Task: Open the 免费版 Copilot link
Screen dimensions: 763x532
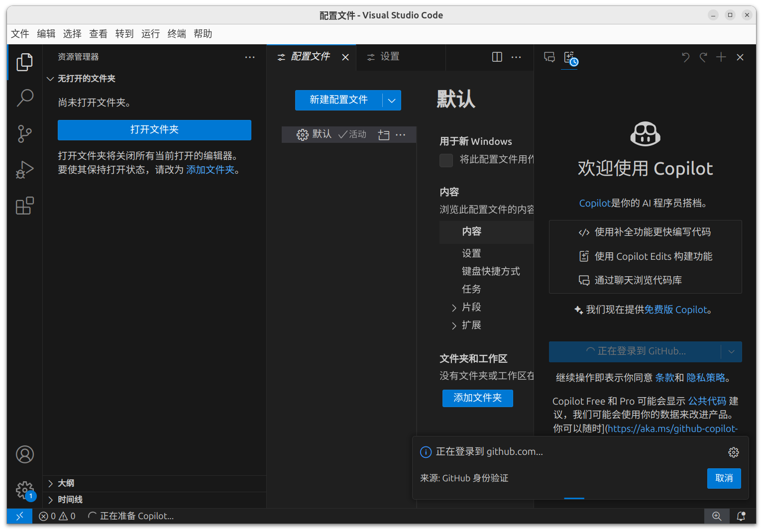Action: (x=675, y=310)
